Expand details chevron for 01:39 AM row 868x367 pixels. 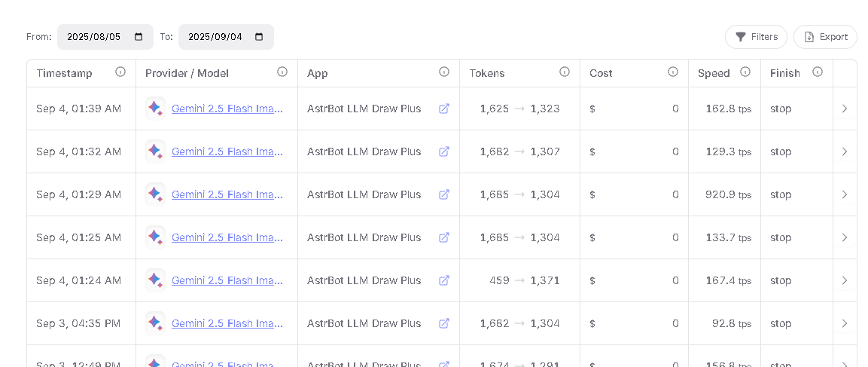coord(844,109)
